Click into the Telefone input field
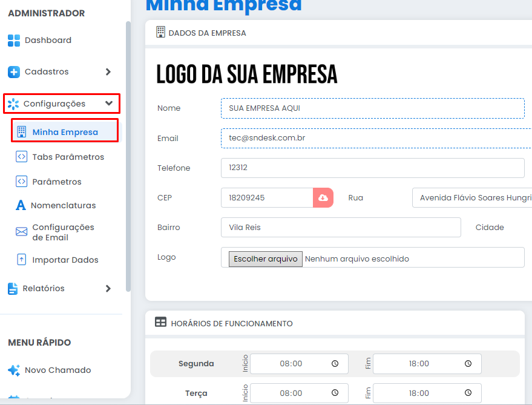Image resolution: width=532 pixels, height=405 pixels. (x=372, y=168)
